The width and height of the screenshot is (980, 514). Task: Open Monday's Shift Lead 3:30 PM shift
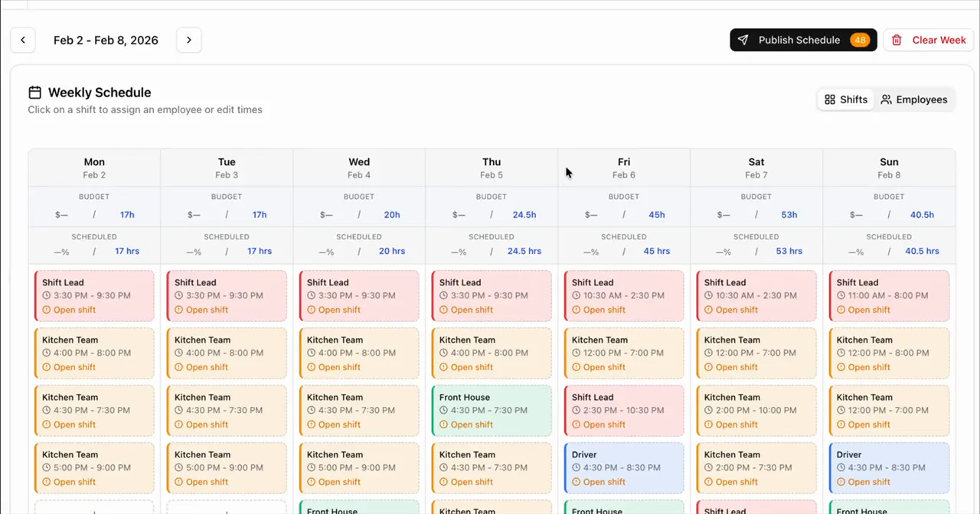pyautogui.click(x=94, y=296)
